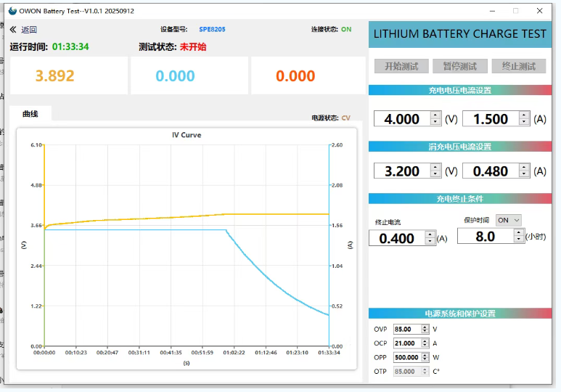This screenshot has width=561, height=392.
Task: Decrease OCP value with down arrow
Action: pyautogui.click(x=425, y=346)
